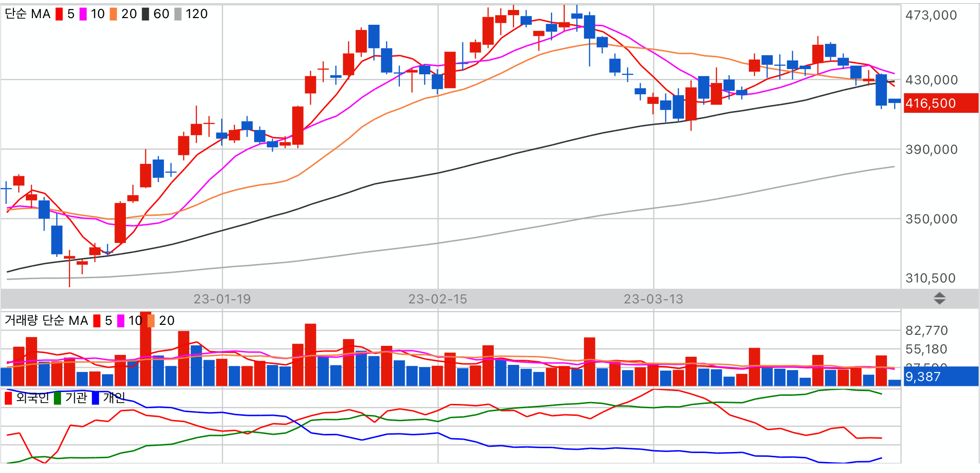
Task: Click the up-down resize arrows on the date bar
Action: click(939, 299)
